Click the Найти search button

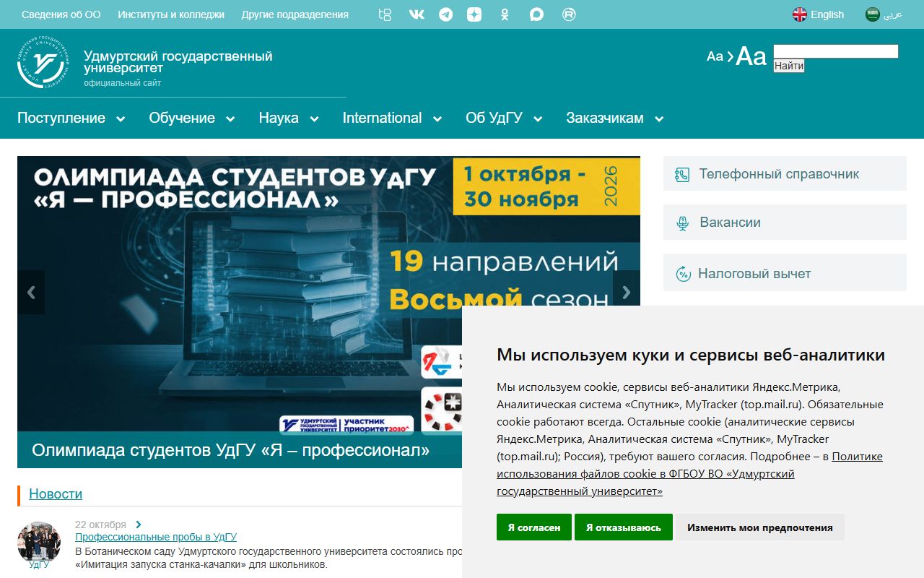(x=789, y=66)
